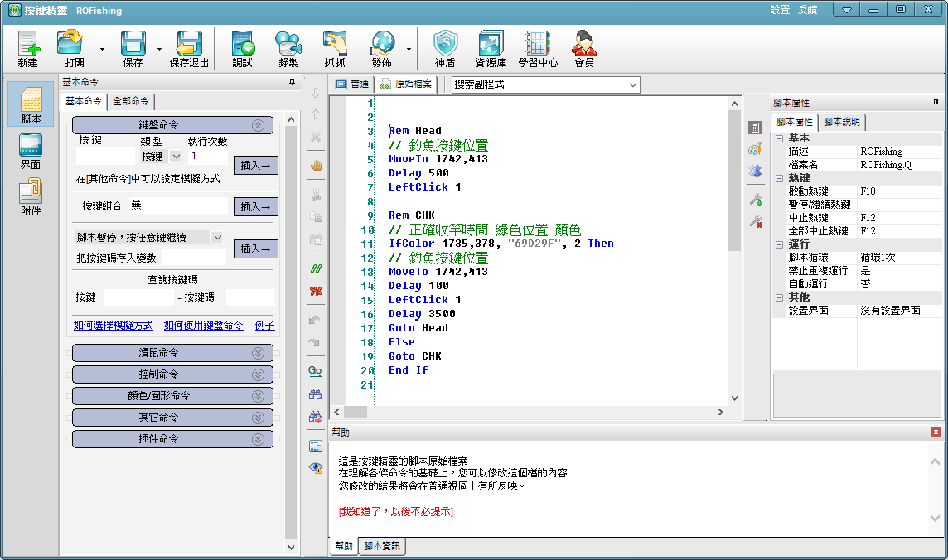Click the 錄製 (Record) toolbar icon

[x=288, y=49]
